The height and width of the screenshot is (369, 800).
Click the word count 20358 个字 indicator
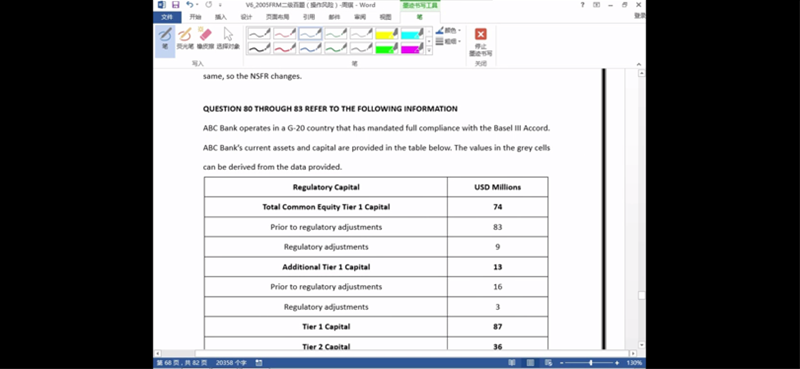(x=231, y=362)
